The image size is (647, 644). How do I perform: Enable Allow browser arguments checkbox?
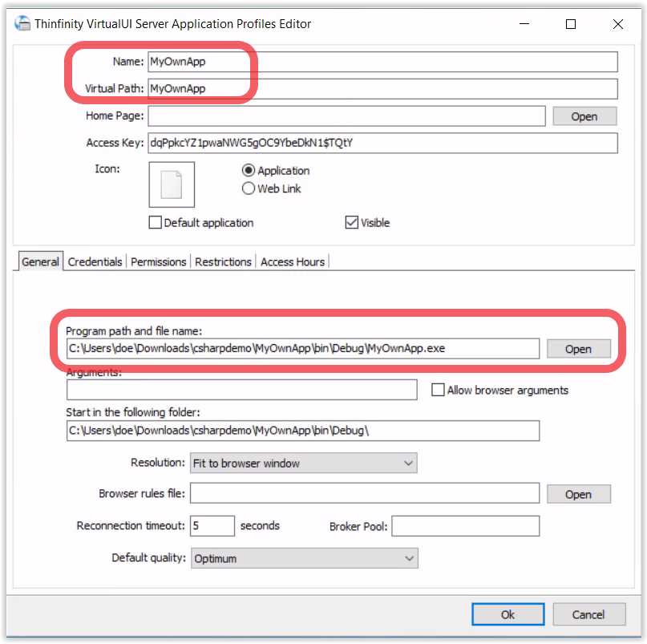(438, 390)
